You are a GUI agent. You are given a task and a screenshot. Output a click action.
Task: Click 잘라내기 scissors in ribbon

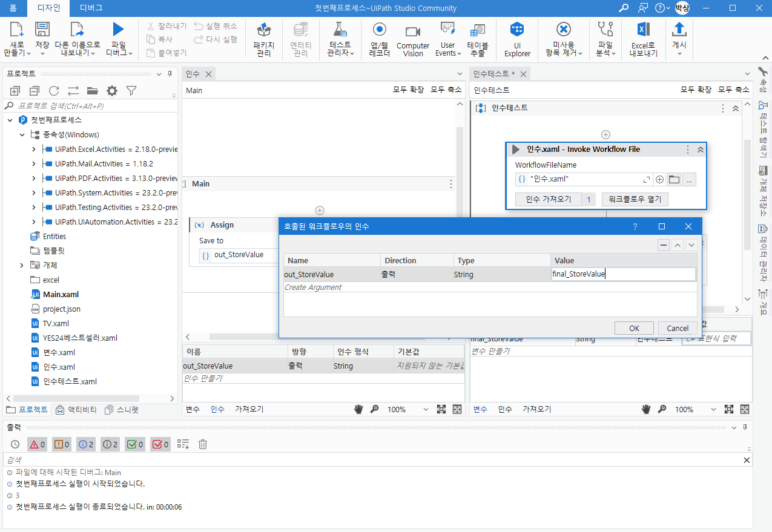point(151,26)
